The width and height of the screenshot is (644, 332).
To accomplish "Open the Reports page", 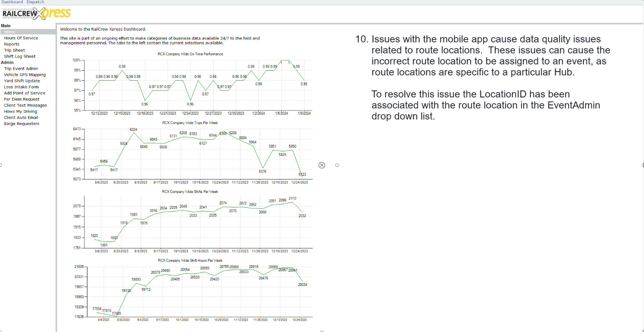I will click(11, 44).
